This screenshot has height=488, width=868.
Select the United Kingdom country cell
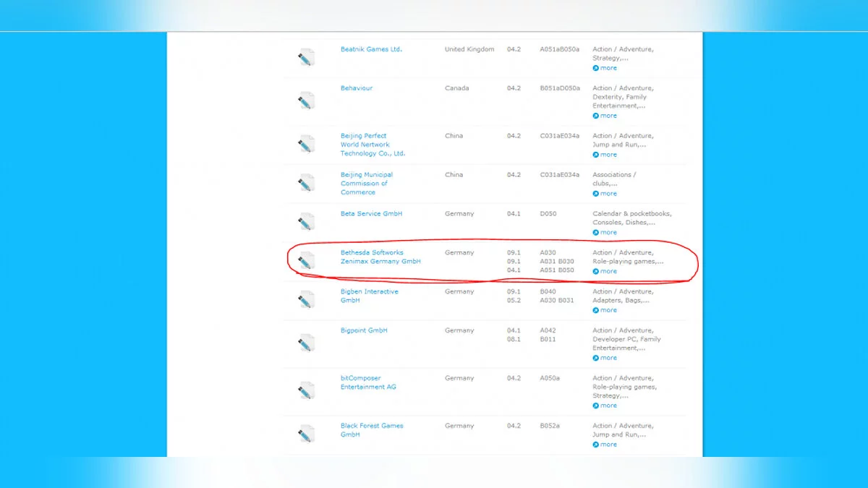tap(469, 49)
